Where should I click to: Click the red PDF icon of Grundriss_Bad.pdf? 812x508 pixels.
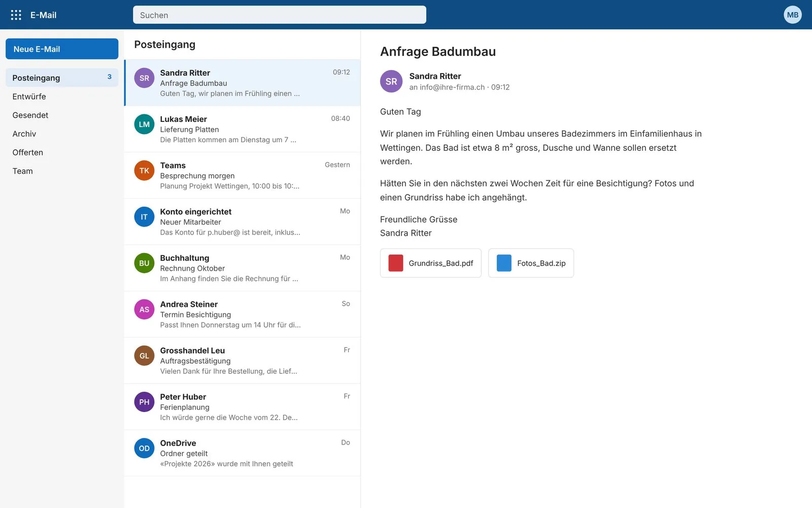[395, 263]
